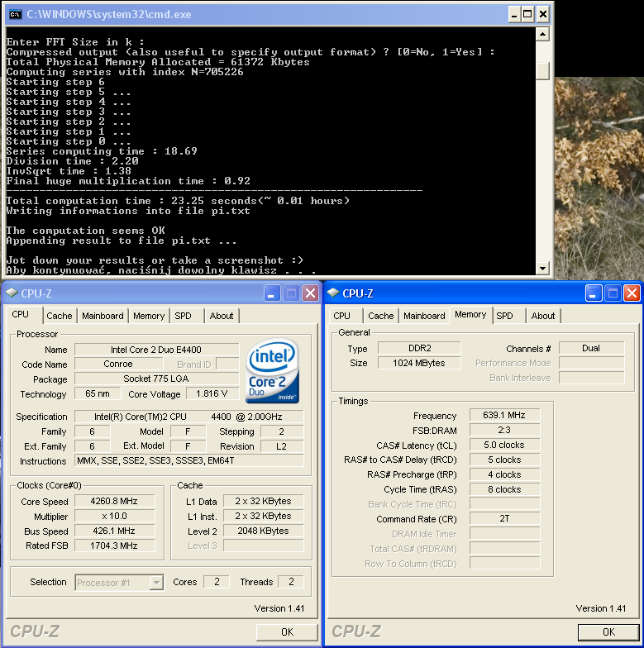
Task: Click memory Frequency value '639.1 MHz'
Action: 504,415
